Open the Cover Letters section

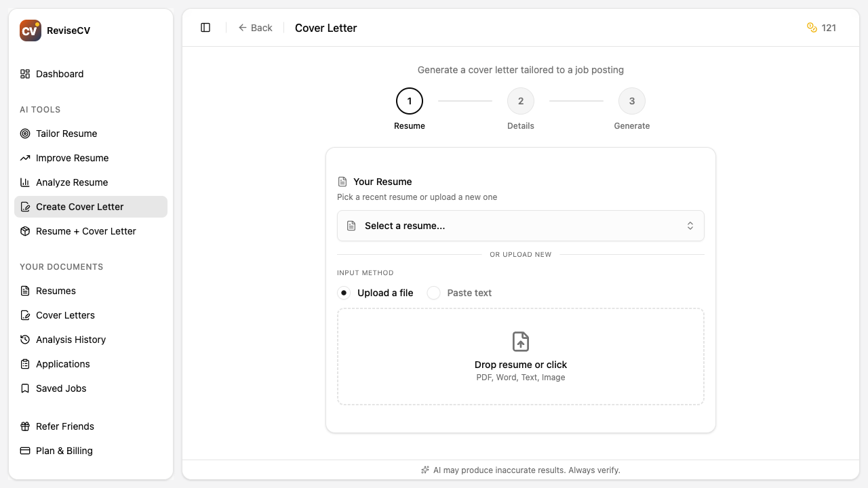[65, 315]
